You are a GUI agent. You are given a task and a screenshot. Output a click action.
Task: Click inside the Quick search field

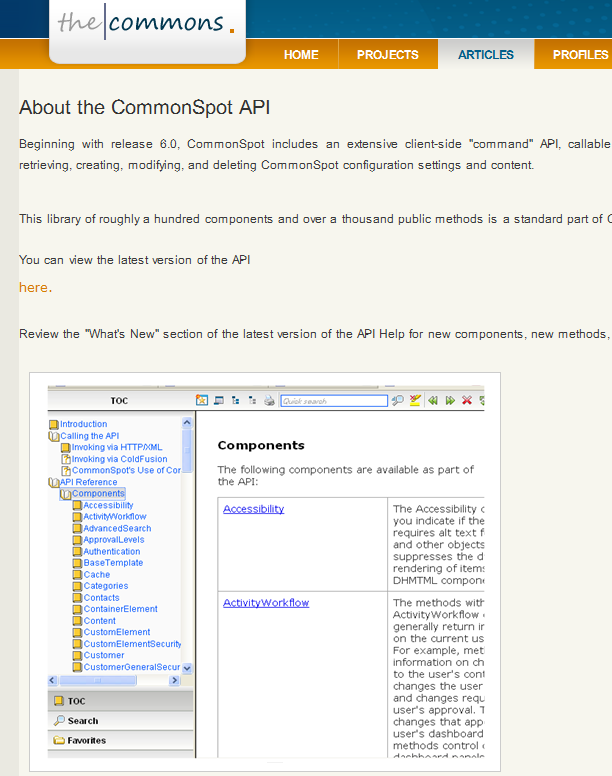(x=334, y=401)
